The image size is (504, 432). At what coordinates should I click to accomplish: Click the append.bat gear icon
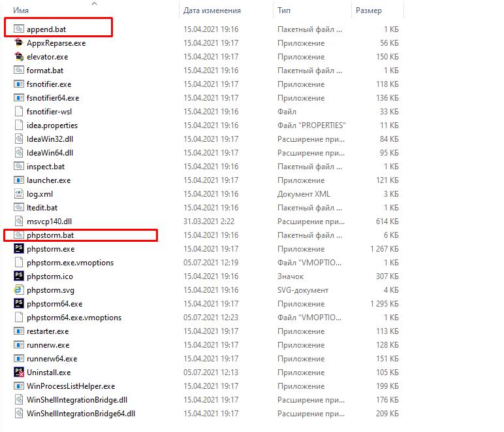[19, 29]
